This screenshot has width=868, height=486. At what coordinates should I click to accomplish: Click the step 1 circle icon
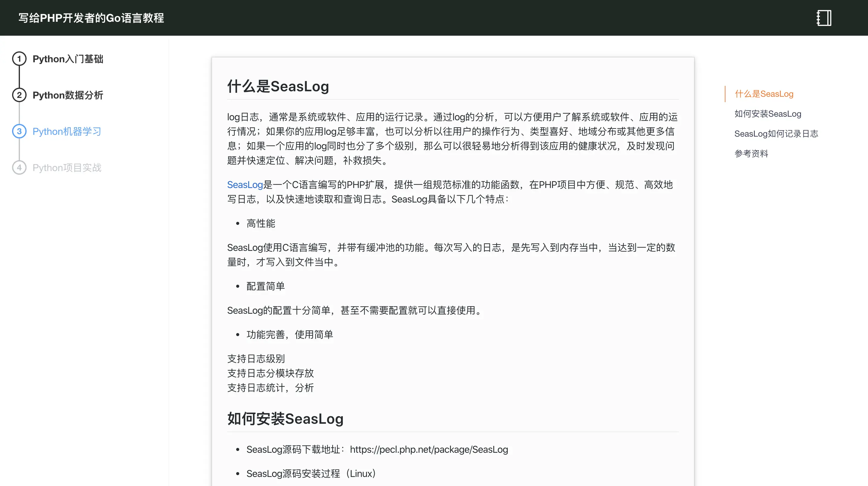19,59
